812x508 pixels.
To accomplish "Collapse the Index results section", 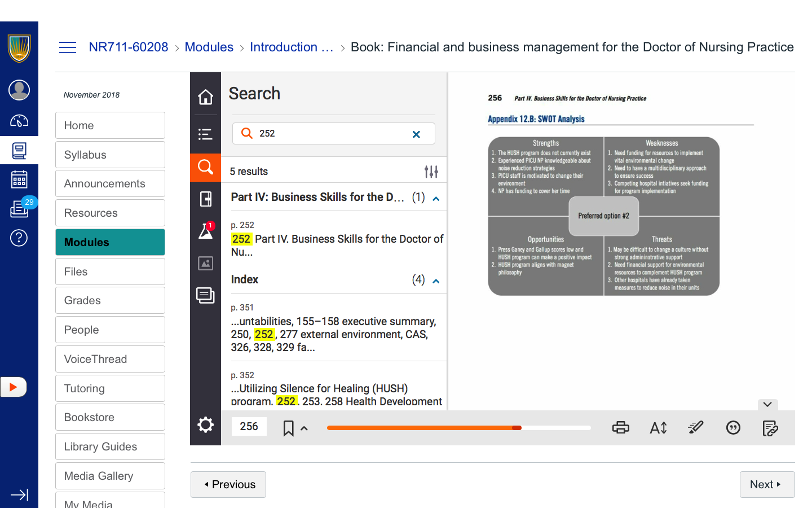I will coord(436,281).
